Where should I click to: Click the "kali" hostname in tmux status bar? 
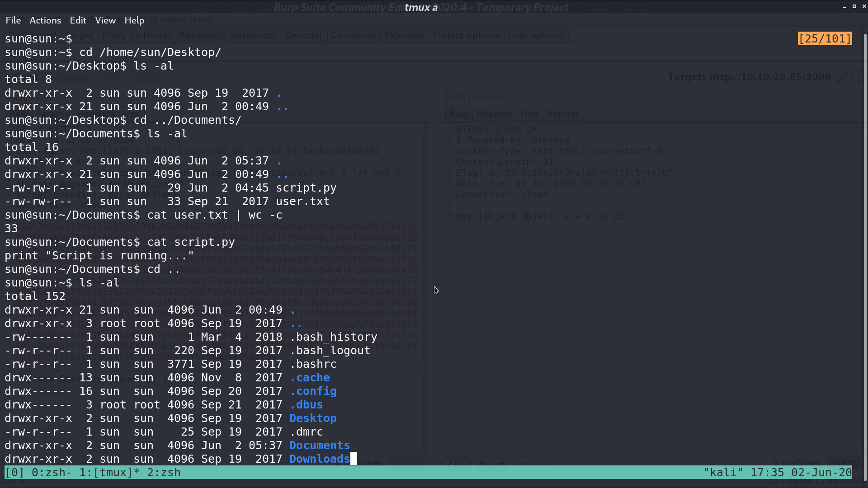click(x=723, y=473)
